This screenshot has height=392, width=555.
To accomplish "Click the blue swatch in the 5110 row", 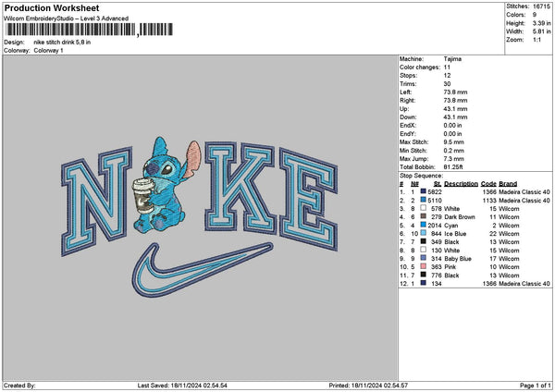I will click(423, 200).
